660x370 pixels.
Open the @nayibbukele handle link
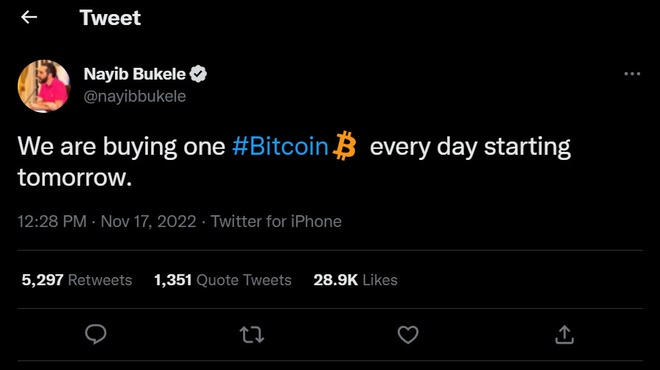(x=135, y=96)
